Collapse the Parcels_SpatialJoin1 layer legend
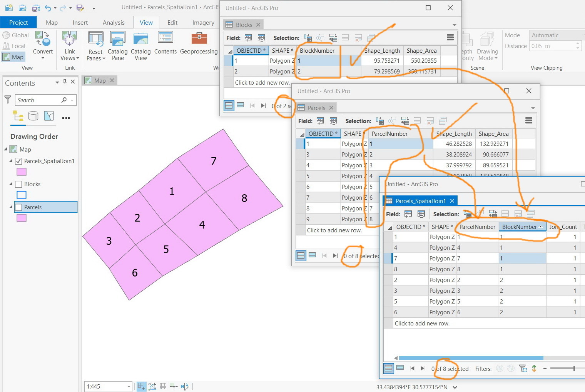 tap(11, 161)
